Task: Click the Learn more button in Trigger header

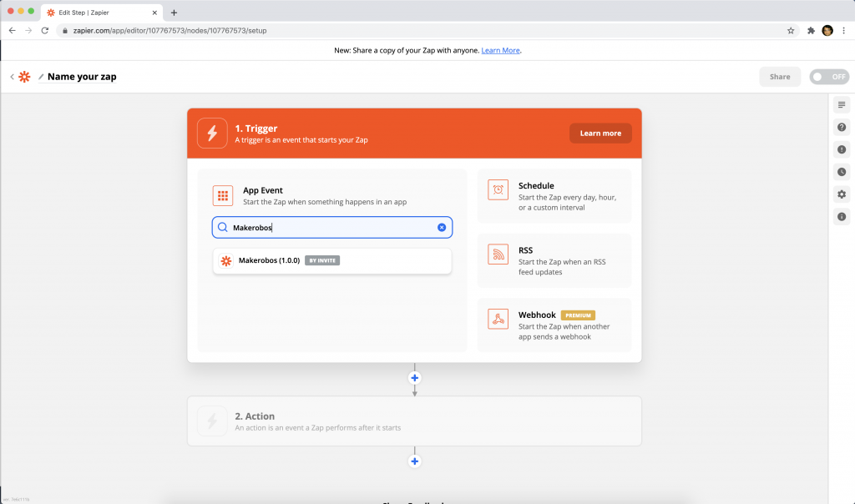Action: (600, 133)
